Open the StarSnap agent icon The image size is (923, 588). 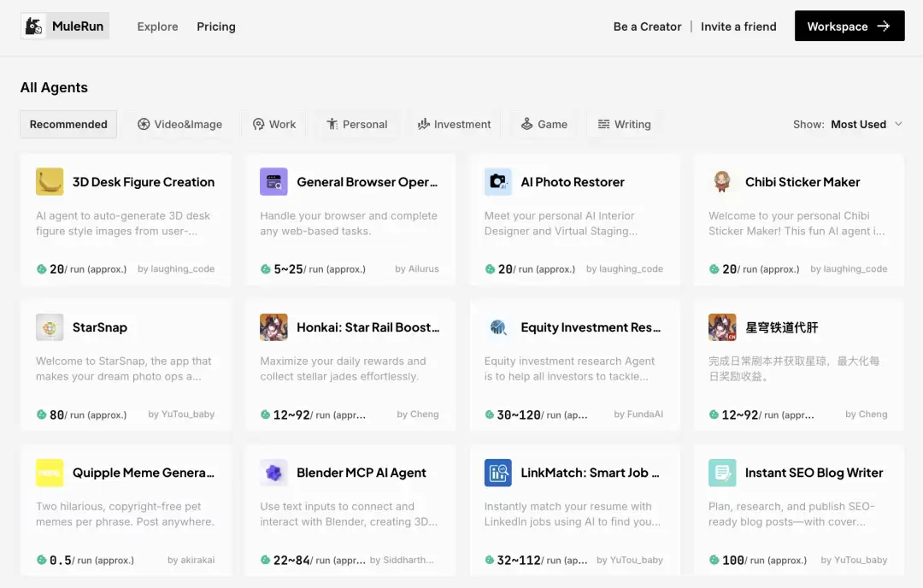pos(50,327)
